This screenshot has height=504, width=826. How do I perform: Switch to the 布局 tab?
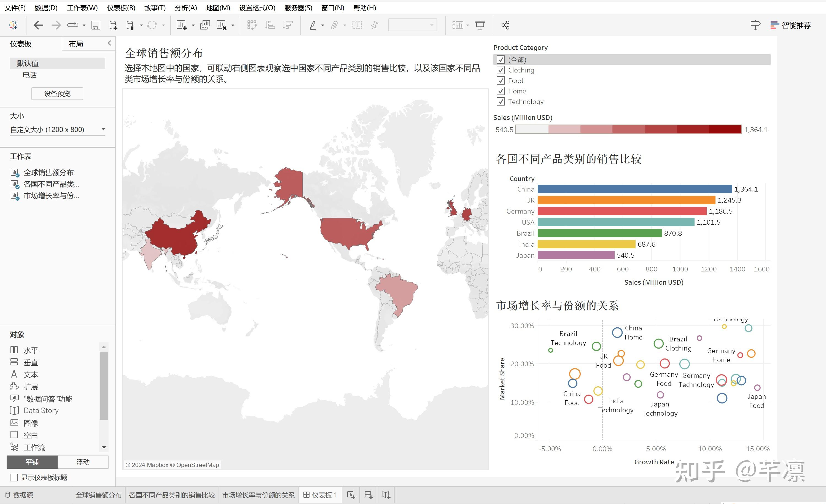click(76, 44)
